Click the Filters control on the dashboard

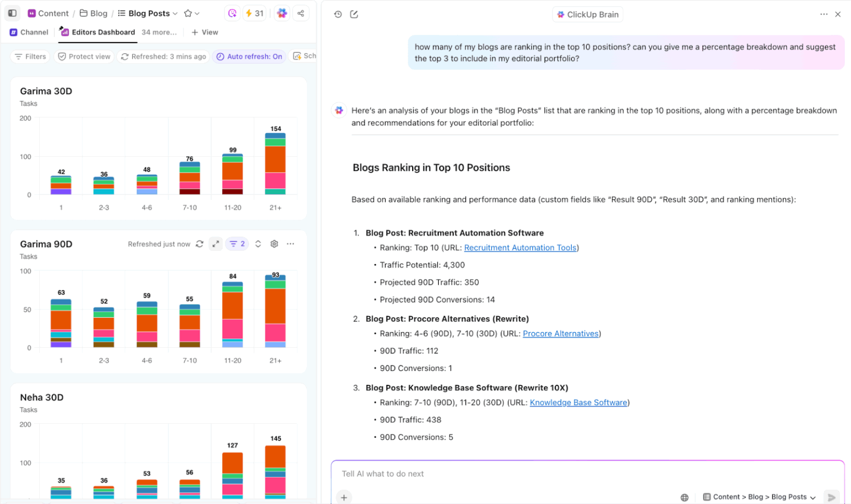[30, 56]
